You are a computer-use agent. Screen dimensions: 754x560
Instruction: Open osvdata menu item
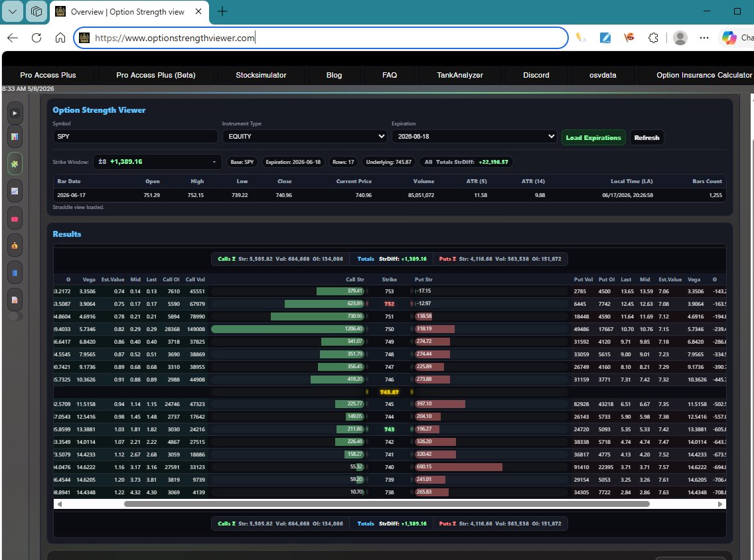[603, 75]
